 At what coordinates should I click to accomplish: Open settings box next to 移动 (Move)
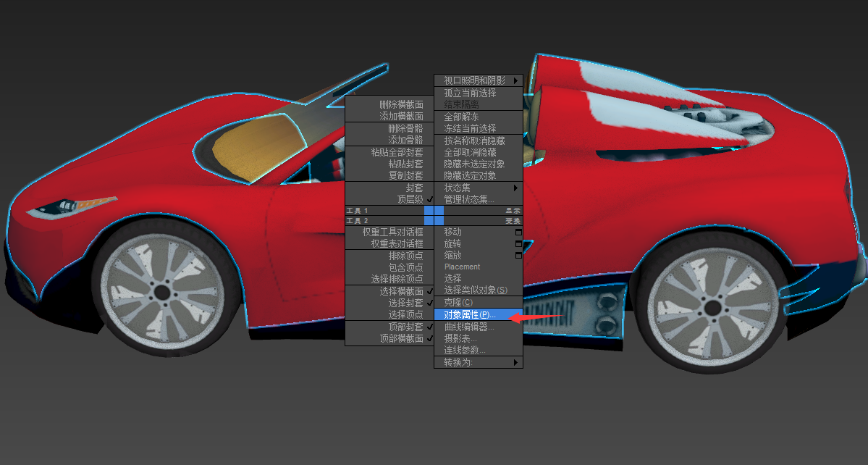point(518,232)
